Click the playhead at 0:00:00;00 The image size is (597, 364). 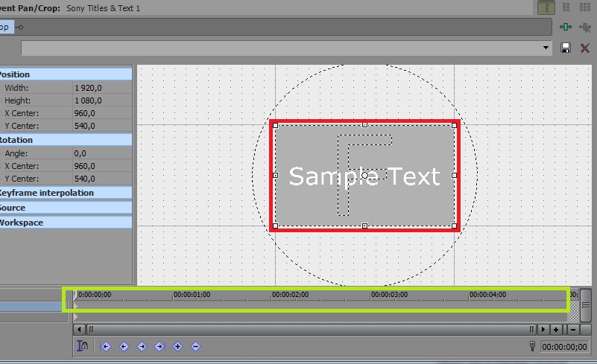click(x=75, y=294)
